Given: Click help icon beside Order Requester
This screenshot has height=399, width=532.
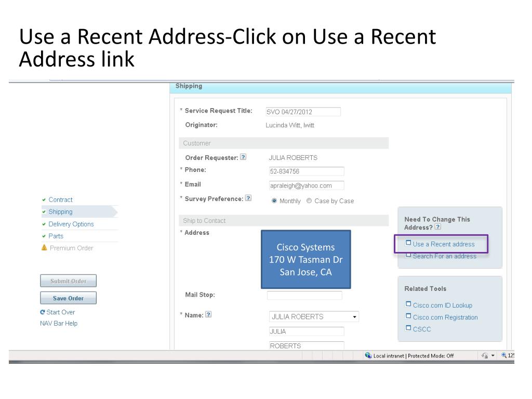Looking at the screenshot, I should [243, 157].
